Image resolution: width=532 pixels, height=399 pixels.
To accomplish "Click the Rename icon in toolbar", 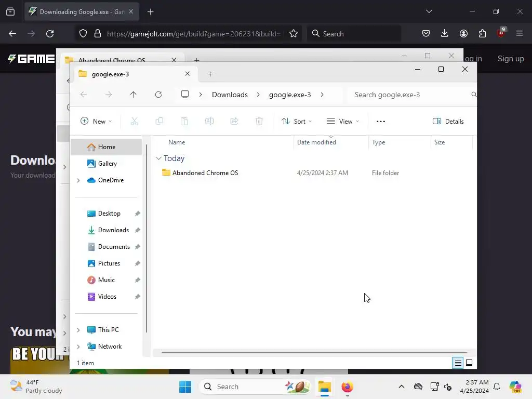I will (209, 121).
